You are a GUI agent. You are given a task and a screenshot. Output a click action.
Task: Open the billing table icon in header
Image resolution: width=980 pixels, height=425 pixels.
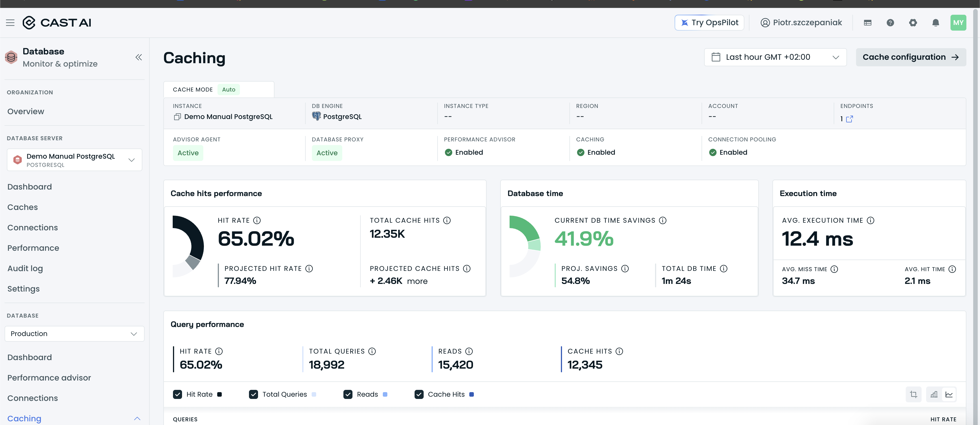(x=867, y=23)
